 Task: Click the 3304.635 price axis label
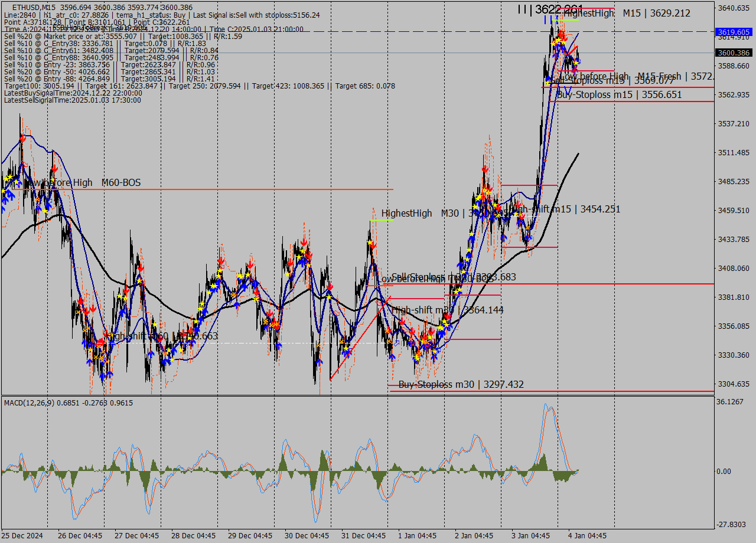coord(733,384)
